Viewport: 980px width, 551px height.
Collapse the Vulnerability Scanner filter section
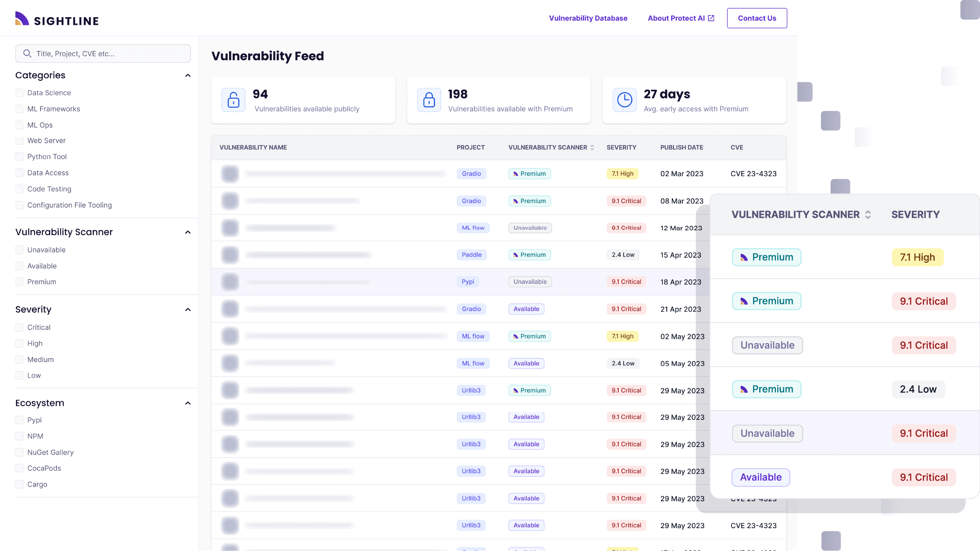pyautogui.click(x=188, y=232)
